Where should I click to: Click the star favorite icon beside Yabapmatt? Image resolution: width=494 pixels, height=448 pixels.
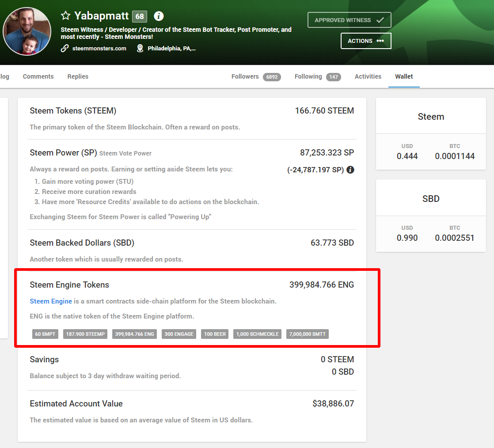click(65, 15)
